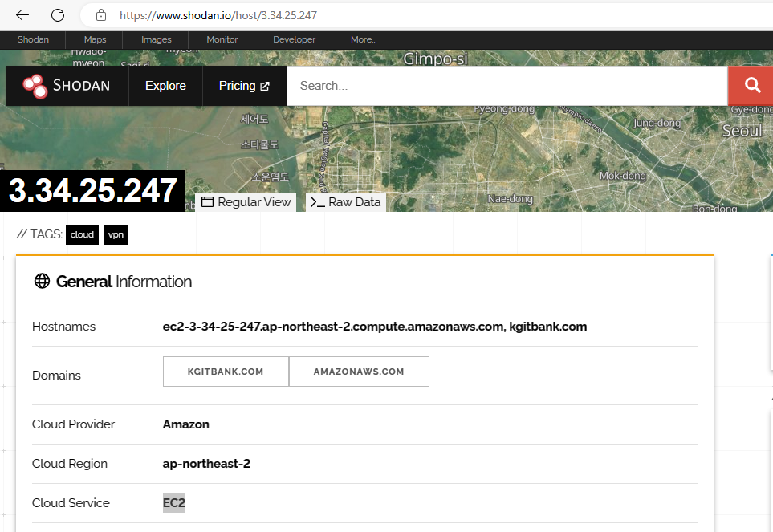Open Maps in top nav bar
Screen dimensions: 773x532
pyautogui.click(x=95, y=39)
